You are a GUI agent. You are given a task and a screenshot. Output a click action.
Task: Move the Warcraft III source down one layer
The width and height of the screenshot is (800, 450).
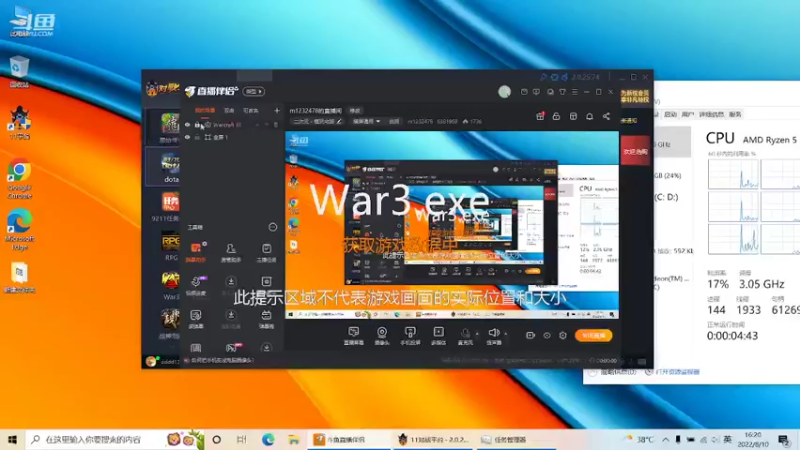pos(267,124)
